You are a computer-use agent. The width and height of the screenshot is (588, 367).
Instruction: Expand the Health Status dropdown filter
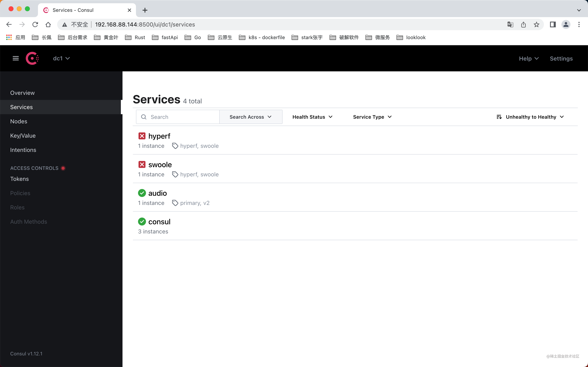[x=312, y=117]
